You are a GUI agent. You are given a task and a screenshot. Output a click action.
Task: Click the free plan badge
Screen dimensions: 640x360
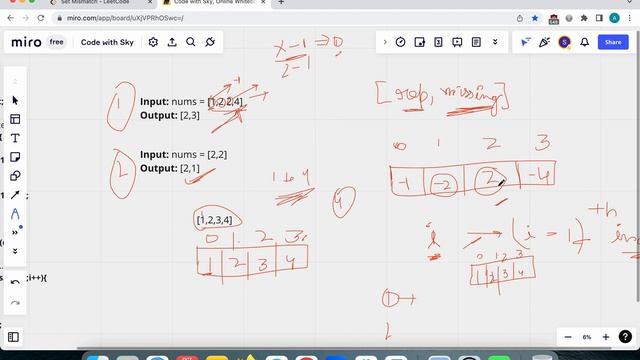coord(56,42)
